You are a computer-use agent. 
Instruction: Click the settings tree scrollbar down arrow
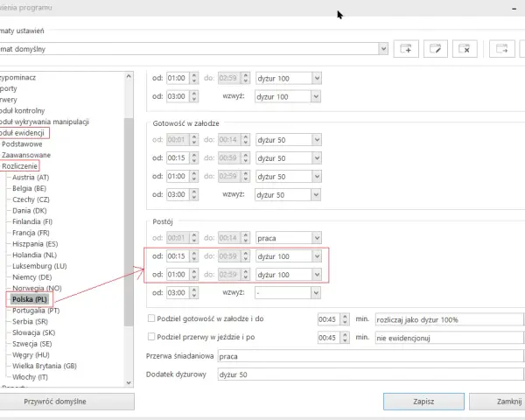point(129,382)
